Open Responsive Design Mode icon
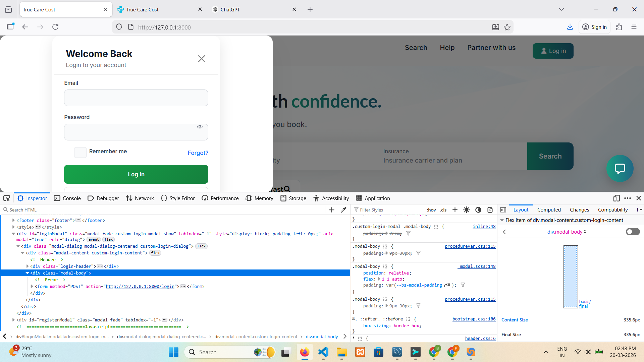 click(x=616, y=198)
